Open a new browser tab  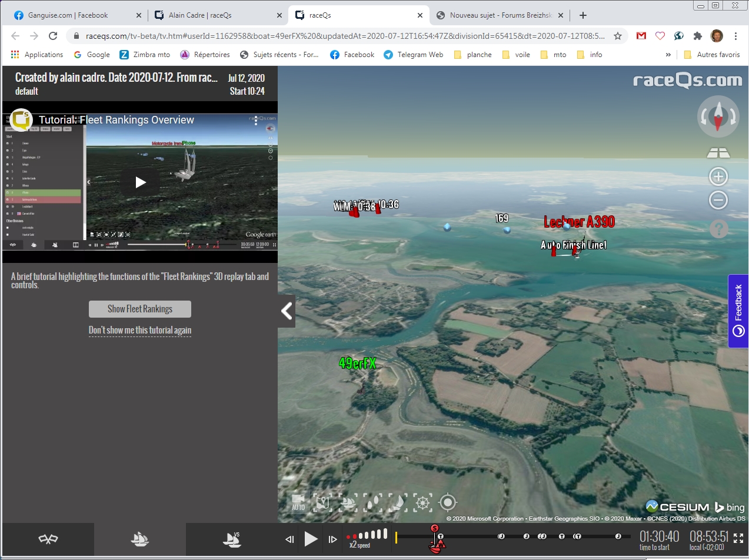[582, 15]
